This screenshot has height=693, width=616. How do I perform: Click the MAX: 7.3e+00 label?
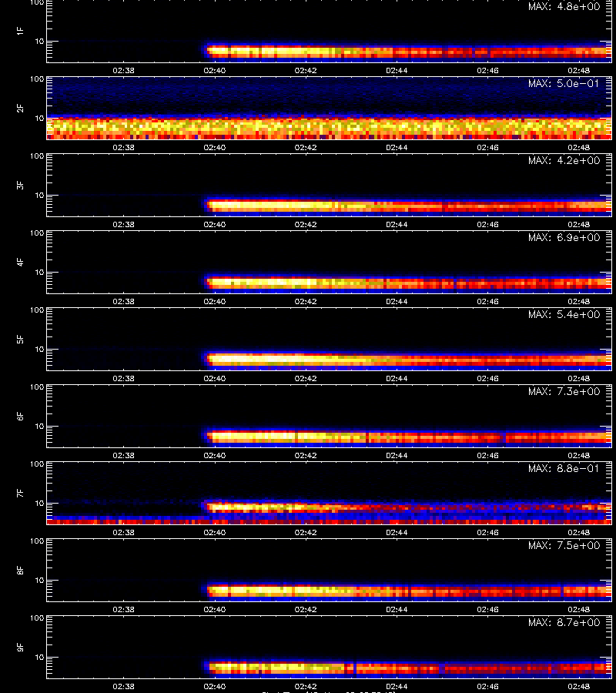coord(564,391)
